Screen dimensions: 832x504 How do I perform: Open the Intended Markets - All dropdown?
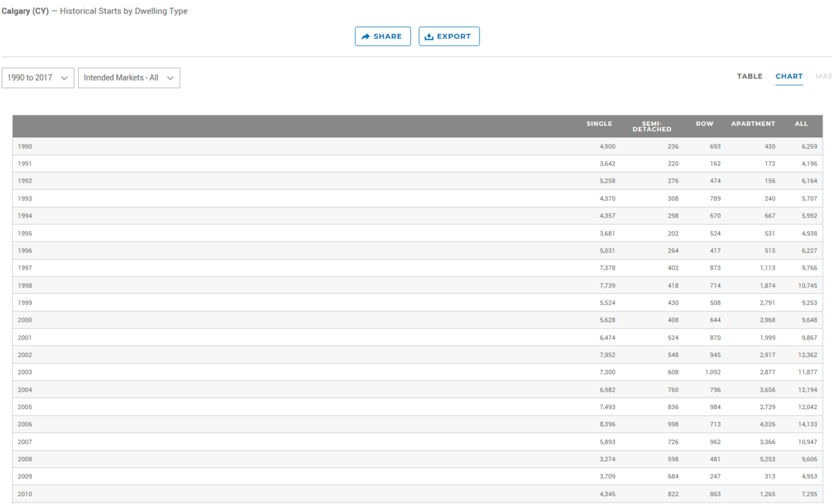coord(129,77)
